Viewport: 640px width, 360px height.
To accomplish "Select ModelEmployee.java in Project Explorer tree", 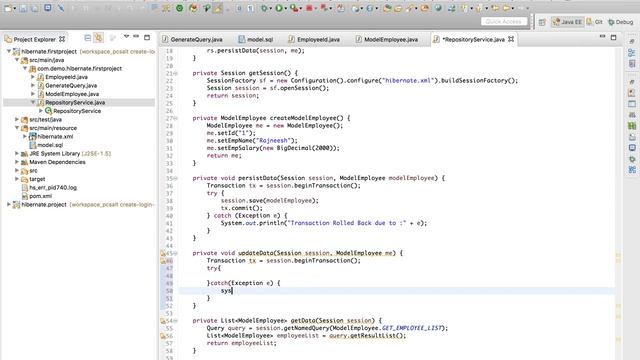I will click(72, 94).
